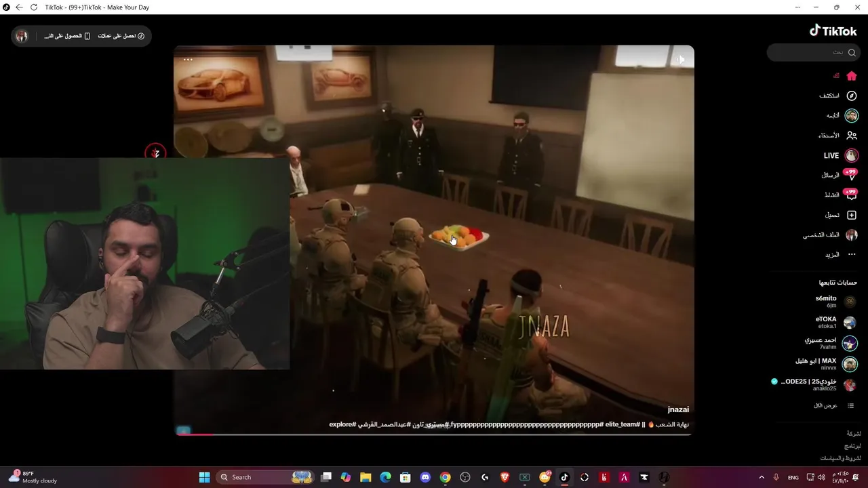
Task: Open the Activity icon with the +99 badge
Action: click(851, 195)
